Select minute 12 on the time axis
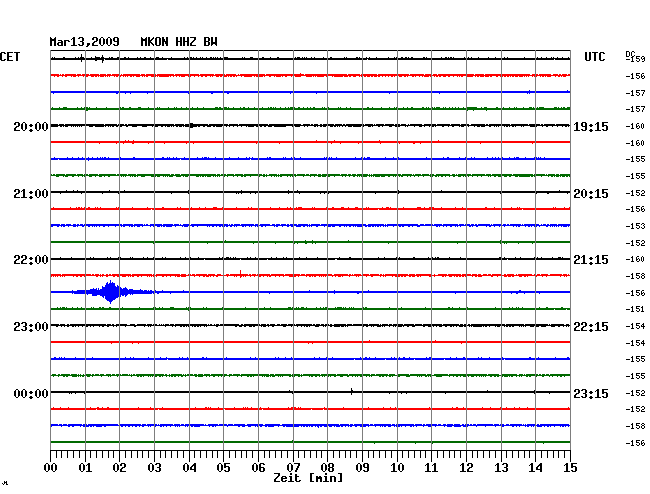 pyautogui.click(x=466, y=467)
